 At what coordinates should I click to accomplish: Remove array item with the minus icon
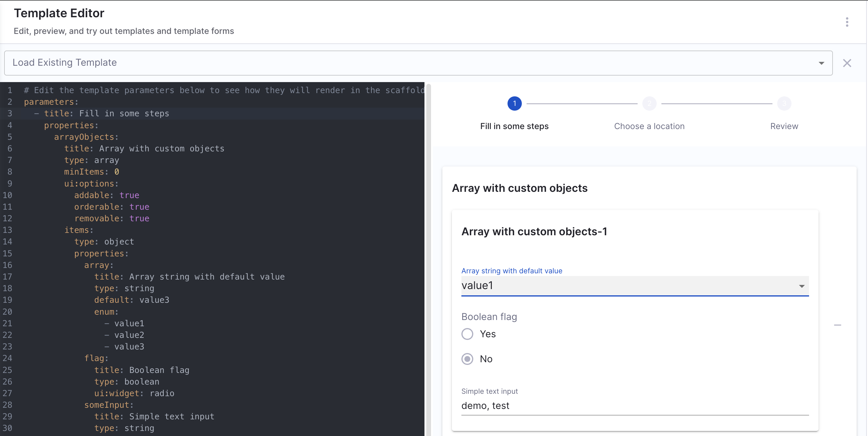(837, 325)
